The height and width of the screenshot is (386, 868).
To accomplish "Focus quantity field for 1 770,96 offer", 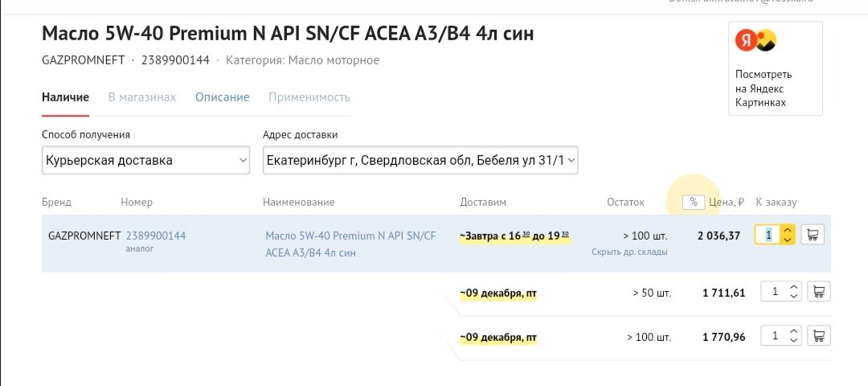I will (775, 335).
